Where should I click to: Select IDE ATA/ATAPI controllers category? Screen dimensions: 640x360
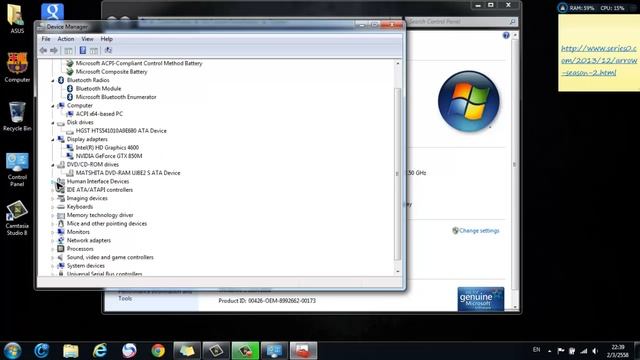pos(100,190)
